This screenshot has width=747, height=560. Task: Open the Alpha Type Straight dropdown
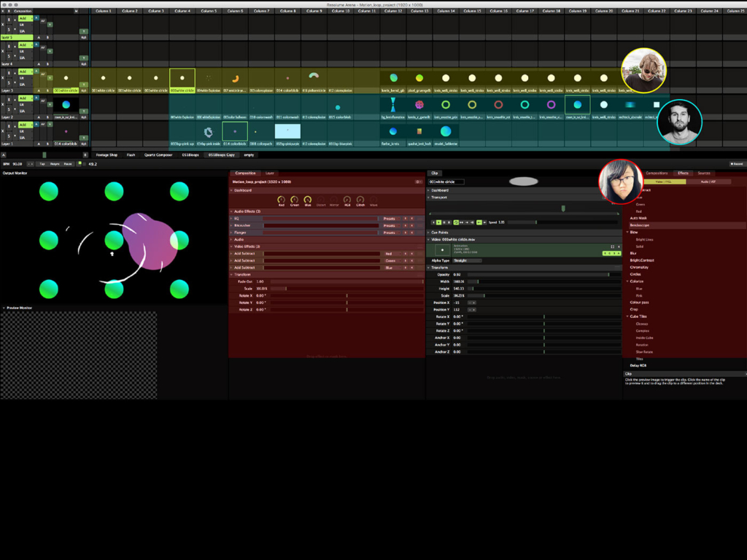(467, 260)
